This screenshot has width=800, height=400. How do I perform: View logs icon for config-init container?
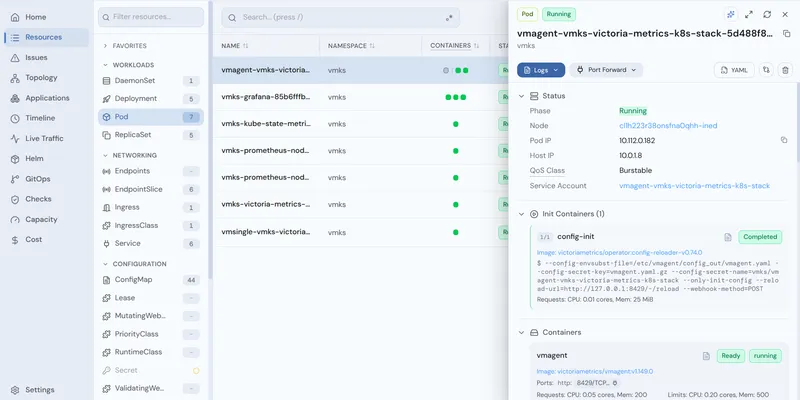tap(728, 237)
